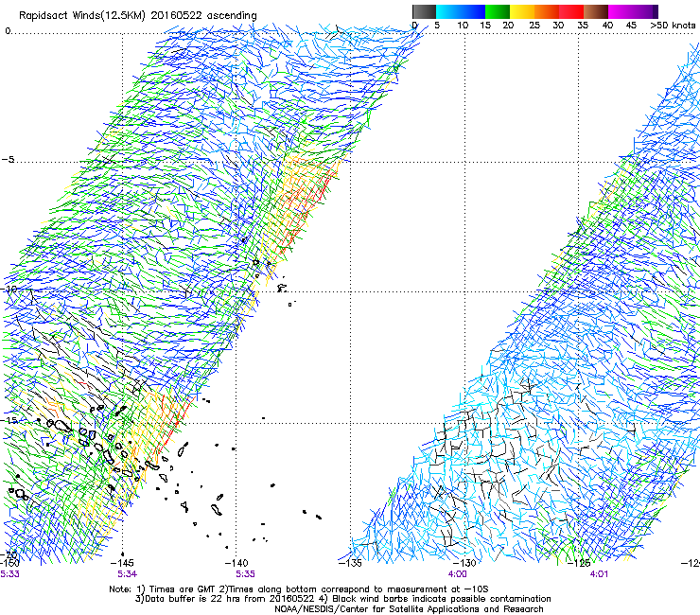Click the longitude label '-140'
700x615 pixels.
[236, 563]
